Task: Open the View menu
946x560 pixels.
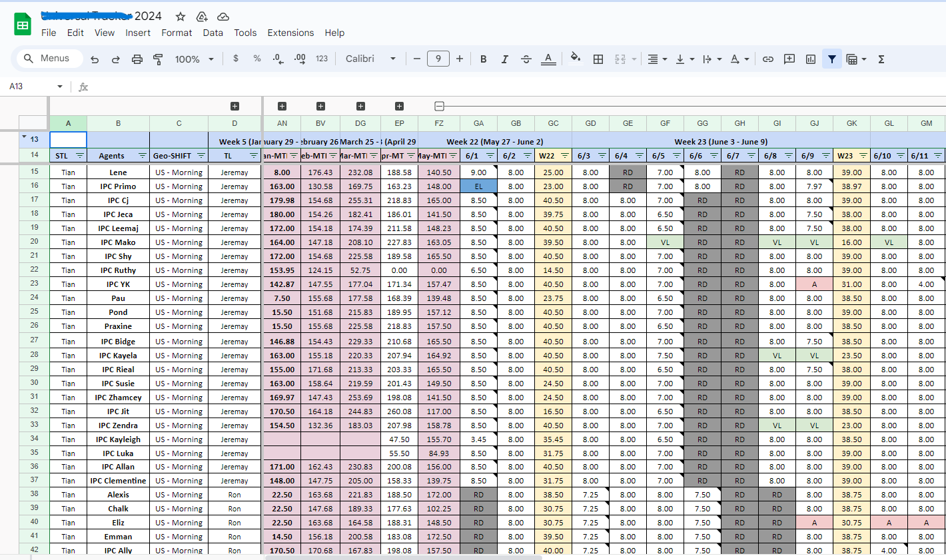Action: 105,33
